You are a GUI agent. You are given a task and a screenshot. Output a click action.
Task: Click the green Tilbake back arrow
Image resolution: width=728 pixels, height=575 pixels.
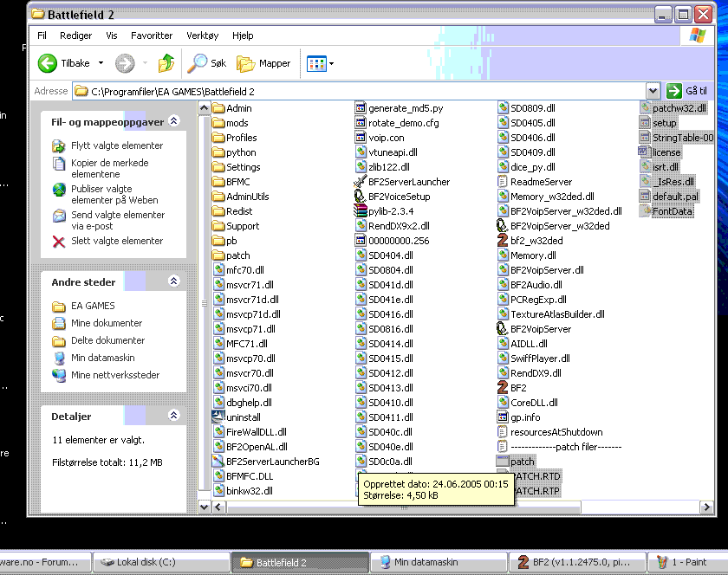coord(48,63)
